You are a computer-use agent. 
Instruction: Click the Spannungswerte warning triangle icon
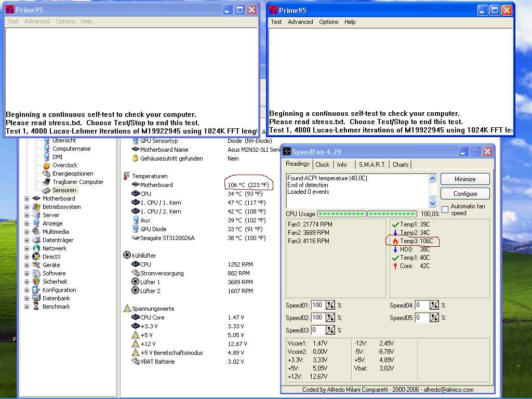tap(127, 309)
